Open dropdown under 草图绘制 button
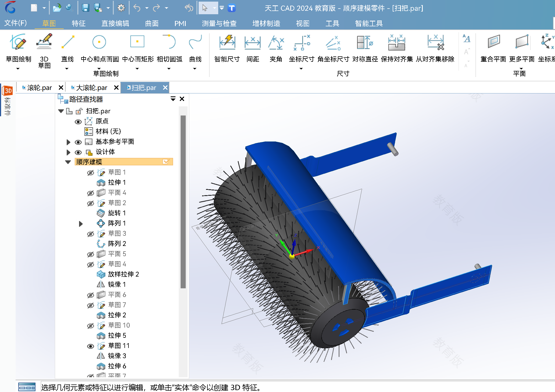Screen dimensions: 555x392 (x=18, y=69)
